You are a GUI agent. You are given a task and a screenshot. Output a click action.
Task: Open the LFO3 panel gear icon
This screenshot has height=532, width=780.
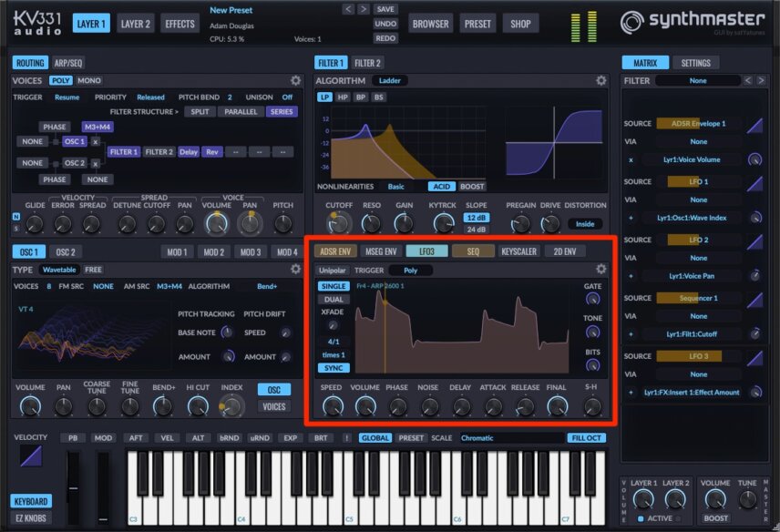point(600,269)
